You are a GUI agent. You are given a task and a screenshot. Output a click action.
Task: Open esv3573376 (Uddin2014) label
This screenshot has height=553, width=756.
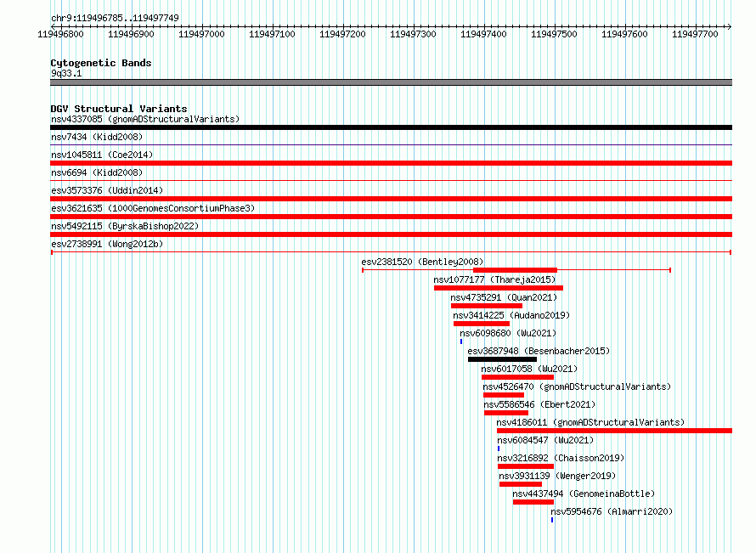[107, 190]
